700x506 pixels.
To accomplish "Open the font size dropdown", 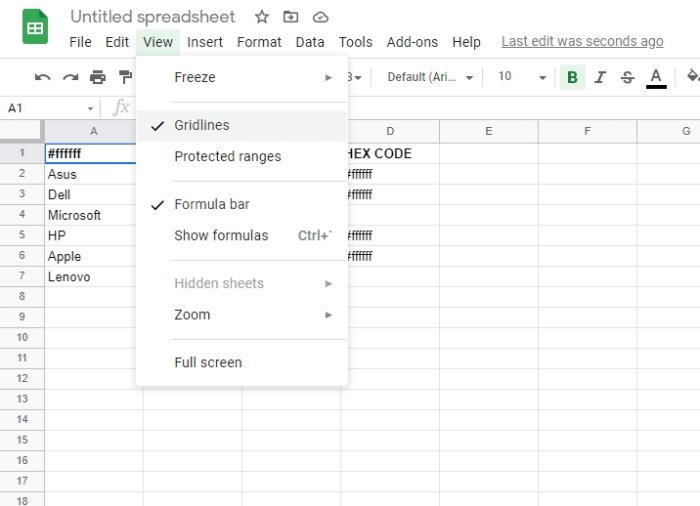I will [x=522, y=77].
